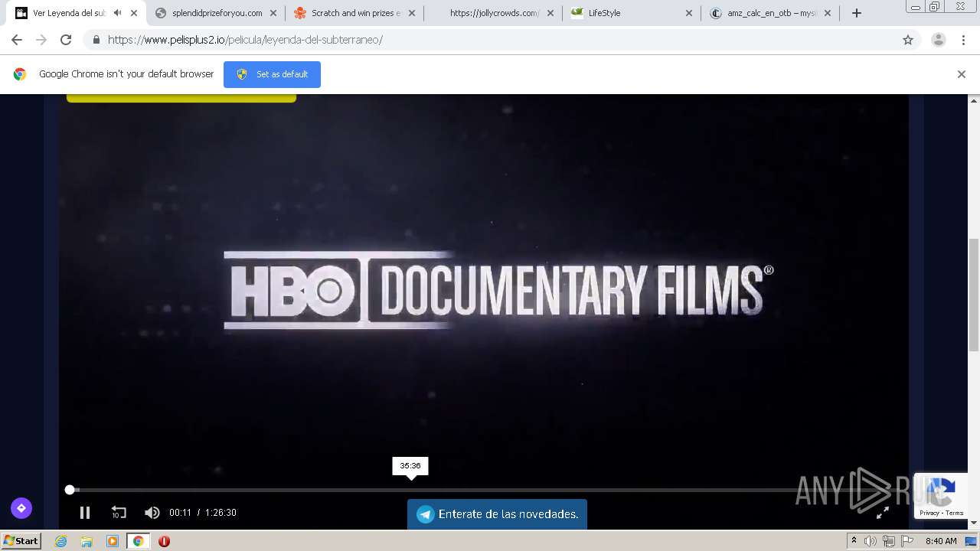Open a new browser tab
Image resolution: width=980 pixels, height=551 pixels.
pyautogui.click(x=857, y=13)
